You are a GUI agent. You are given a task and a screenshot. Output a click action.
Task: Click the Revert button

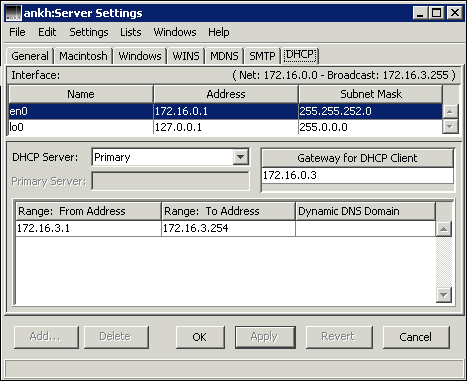tap(339, 337)
